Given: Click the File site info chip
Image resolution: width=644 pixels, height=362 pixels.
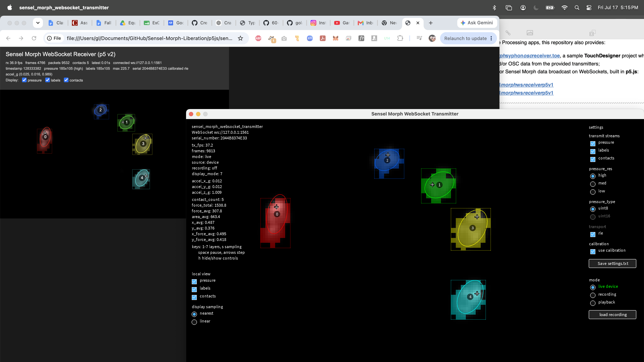Looking at the screenshot, I should [x=54, y=38].
